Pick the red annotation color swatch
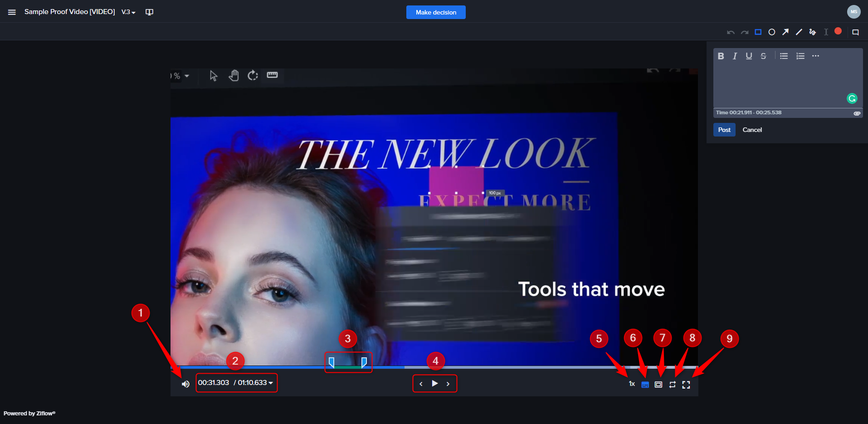868x424 pixels. 838,31
